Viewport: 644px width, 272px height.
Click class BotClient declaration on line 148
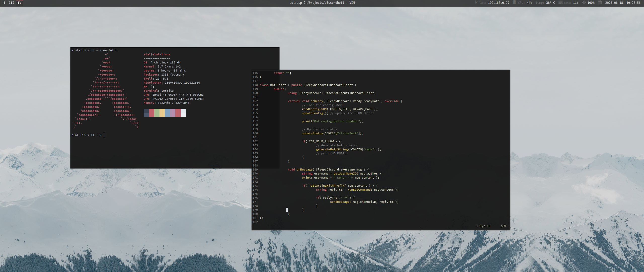[308, 85]
